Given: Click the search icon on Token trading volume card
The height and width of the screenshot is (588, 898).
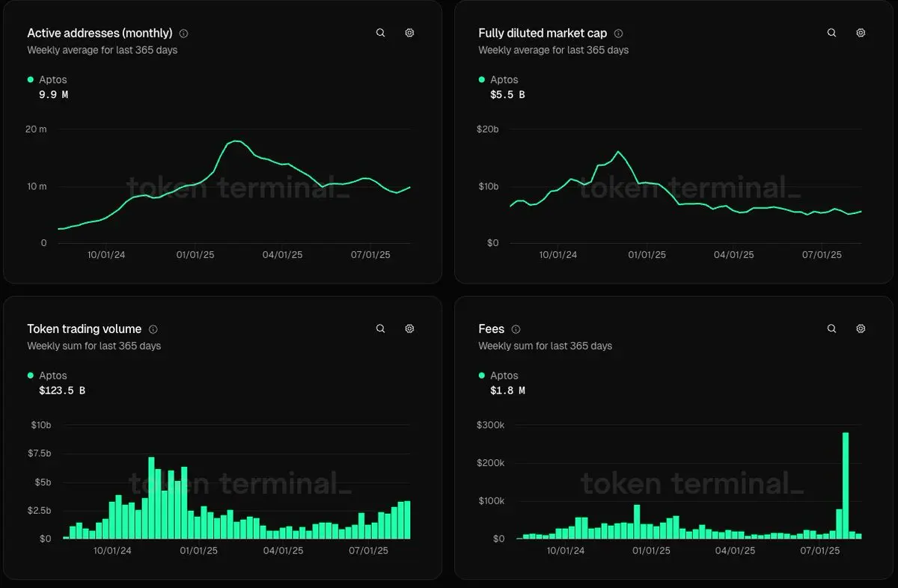Looking at the screenshot, I should pos(380,328).
